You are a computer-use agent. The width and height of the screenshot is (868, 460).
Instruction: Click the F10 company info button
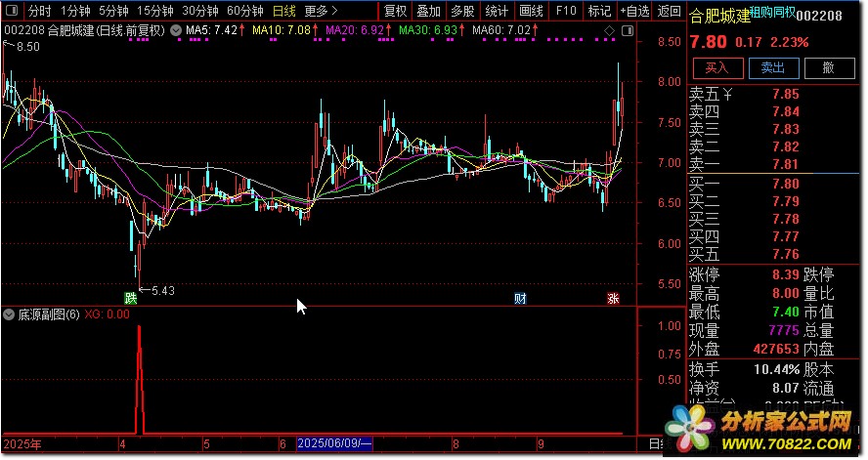click(565, 12)
